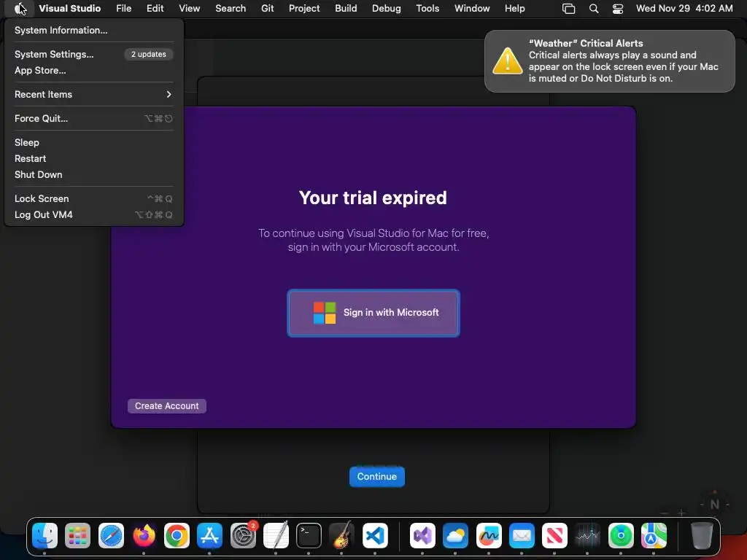The image size is (747, 560).
Task: Select Shut Down menu entry
Action: [94, 175]
